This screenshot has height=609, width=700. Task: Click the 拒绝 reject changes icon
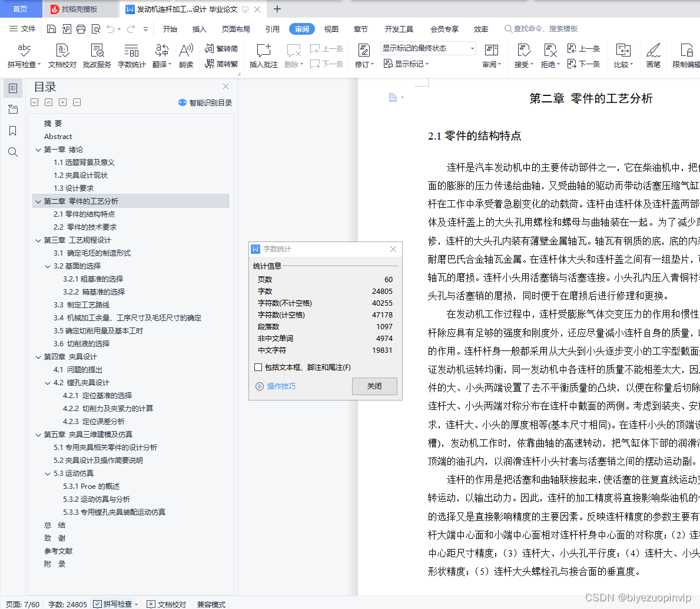(550, 50)
